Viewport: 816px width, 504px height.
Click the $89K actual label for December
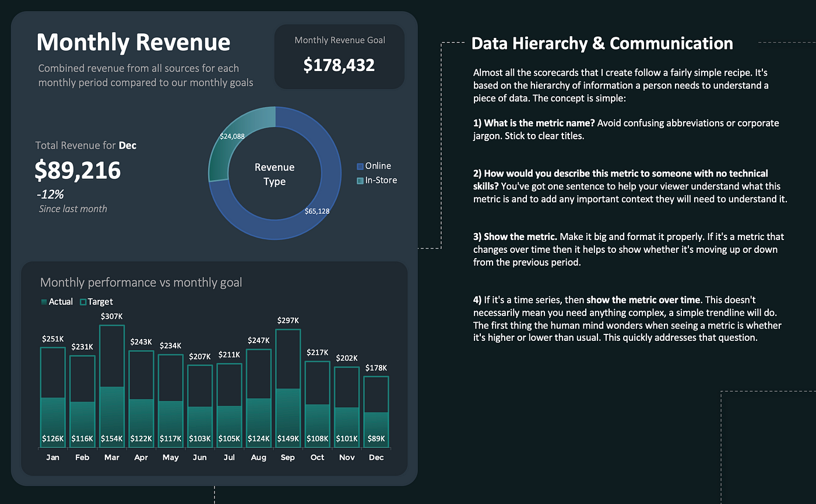(x=377, y=439)
